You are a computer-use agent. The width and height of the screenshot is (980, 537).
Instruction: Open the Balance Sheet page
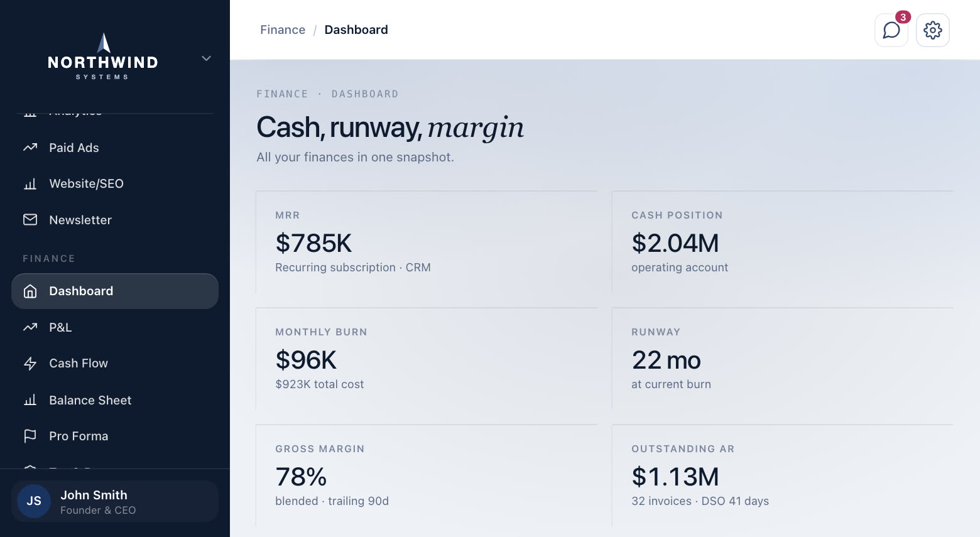click(115, 400)
